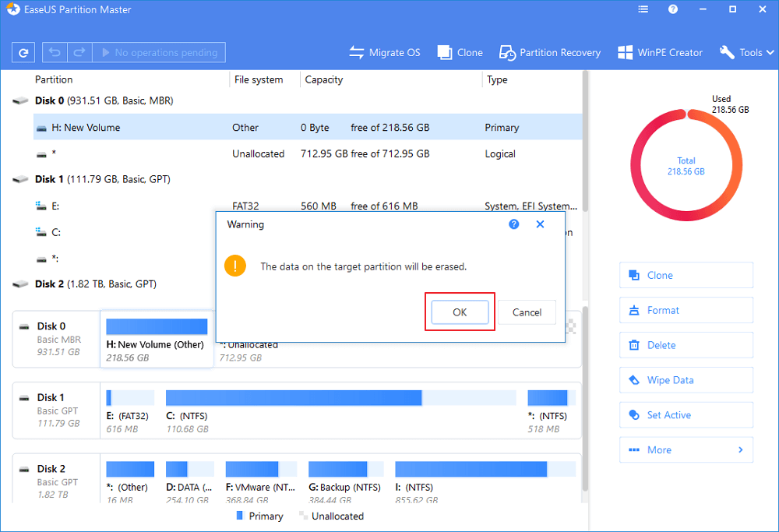Screen dimensions: 779x532
Task: Launch Partition Recovery
Action: pyautogui.click(x=550, y=53)
